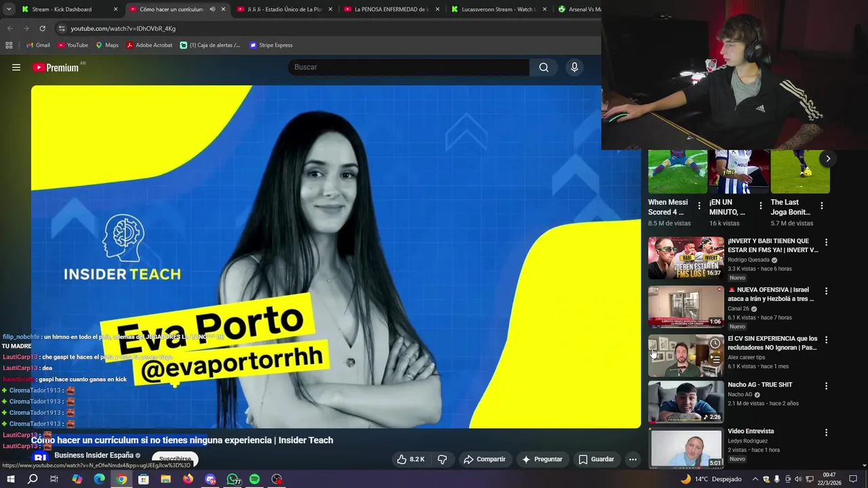This screenshot has width=868, height=488.
Task: Open 'El CV SIN EXPERIENCIA' video title
Action: [772, 343]
